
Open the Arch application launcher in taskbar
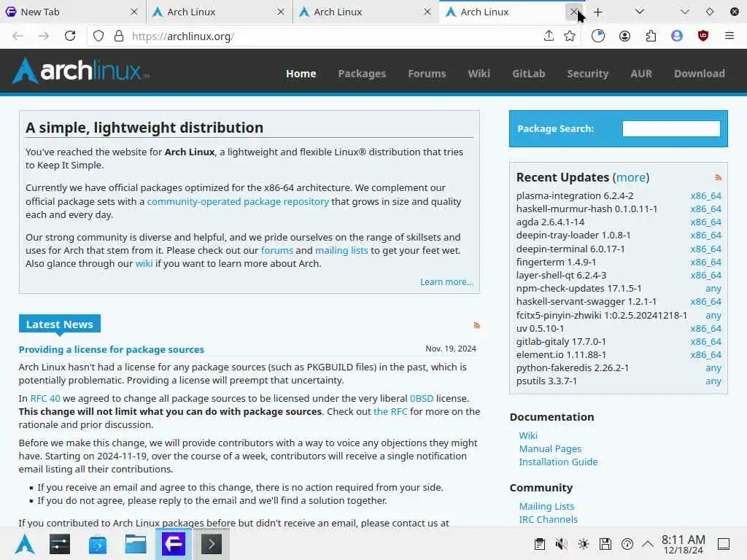[x=25, y=544]
